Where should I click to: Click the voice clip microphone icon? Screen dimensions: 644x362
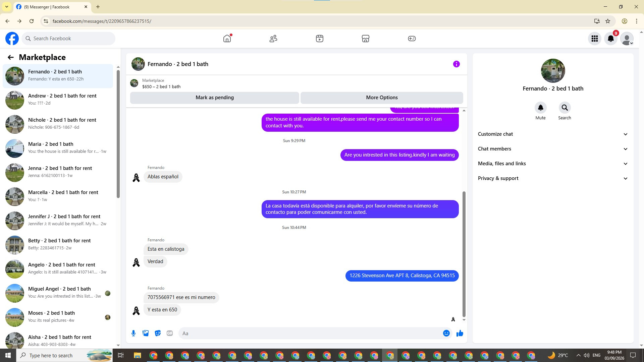[133, 333]
